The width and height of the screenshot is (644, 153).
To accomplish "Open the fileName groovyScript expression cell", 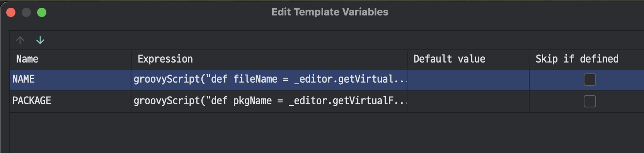I will [269, 80].
